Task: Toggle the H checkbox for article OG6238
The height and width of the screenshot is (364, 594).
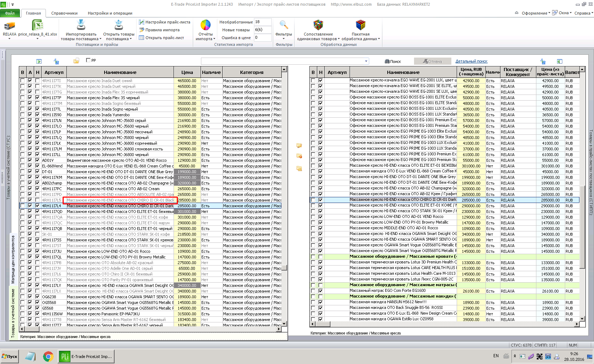Action: [37, 297]
